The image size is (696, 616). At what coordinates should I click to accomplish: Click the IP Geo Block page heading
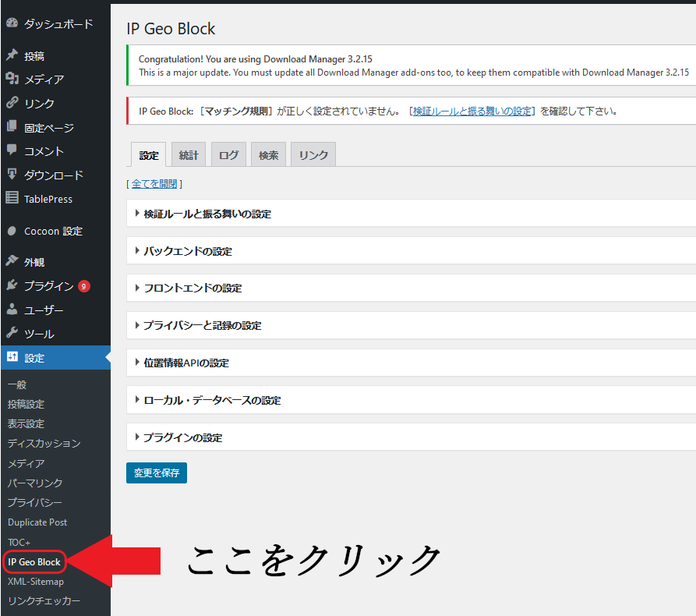(x=171, y=29)
